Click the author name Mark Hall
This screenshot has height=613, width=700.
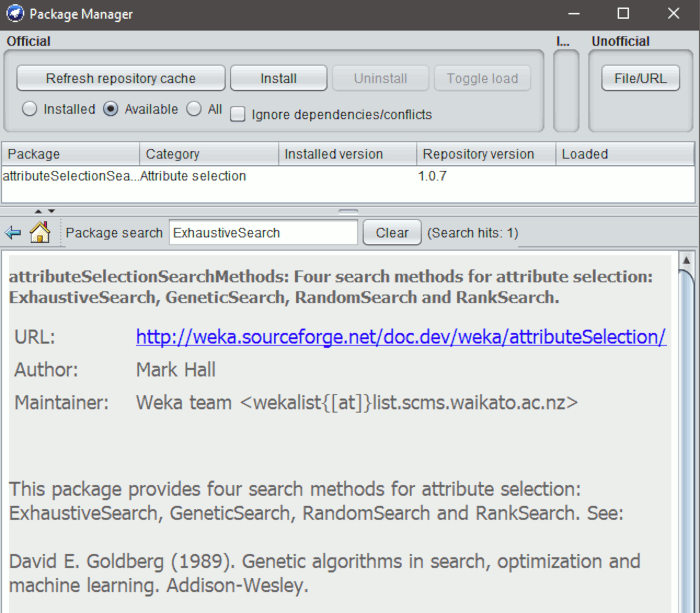click(x=176, y=370)
